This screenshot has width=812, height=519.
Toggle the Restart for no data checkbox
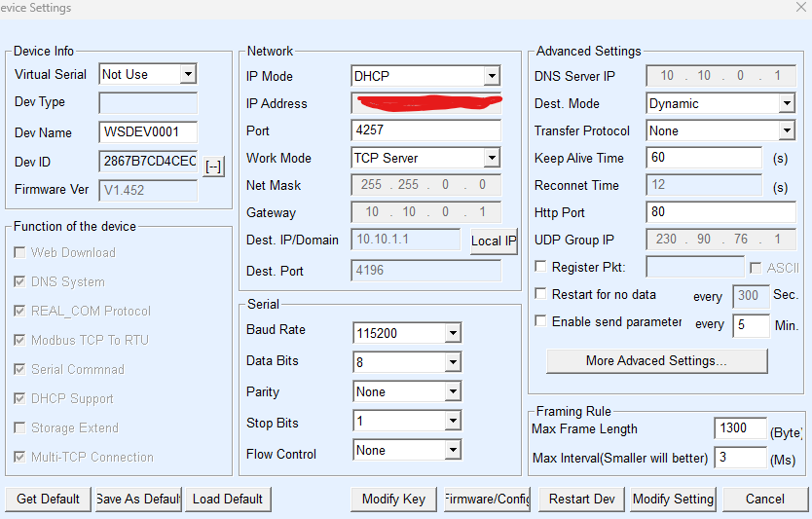[541, 294]
